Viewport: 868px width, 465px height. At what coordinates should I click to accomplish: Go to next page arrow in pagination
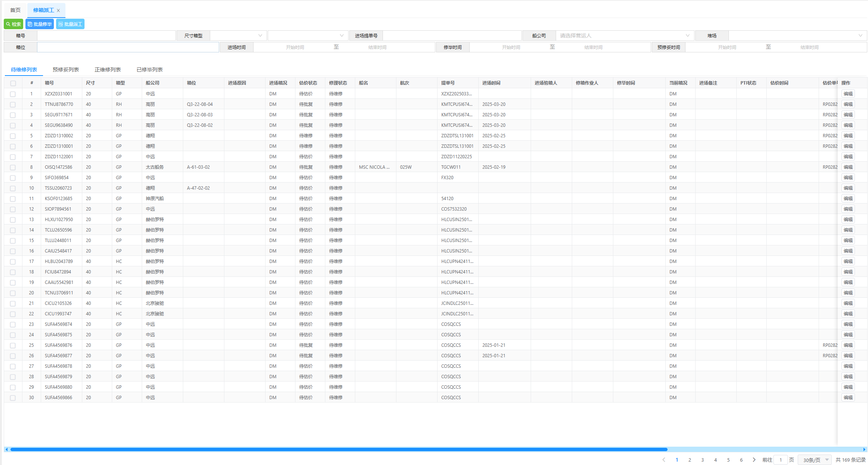tap(754, 460)
